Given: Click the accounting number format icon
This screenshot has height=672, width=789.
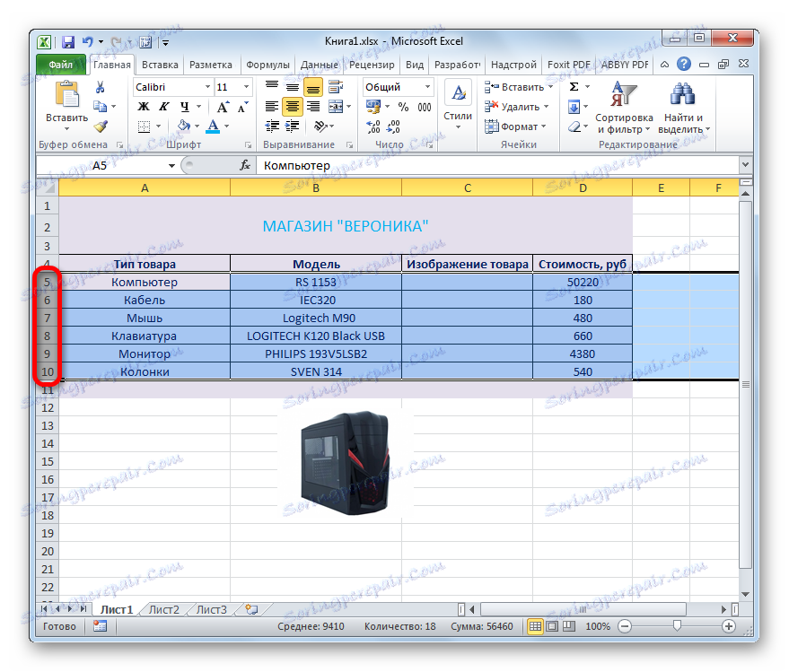Looking at the screenshot, I should click(373, 107).
